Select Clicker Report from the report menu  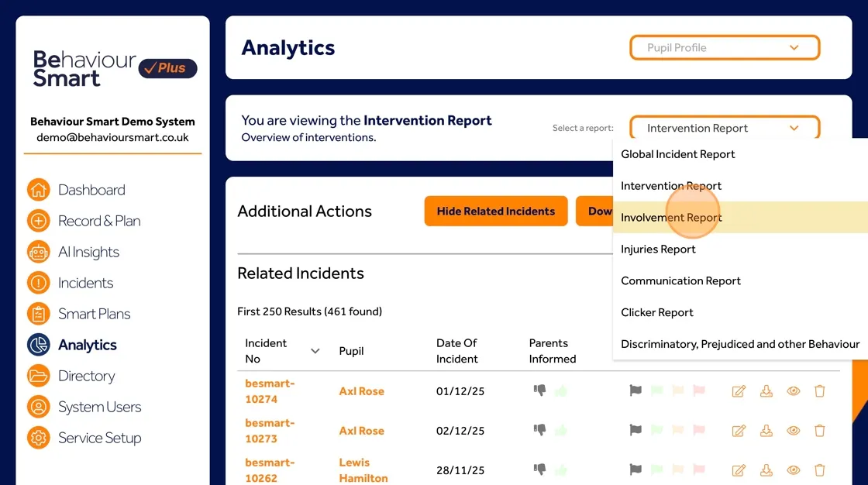656,312
